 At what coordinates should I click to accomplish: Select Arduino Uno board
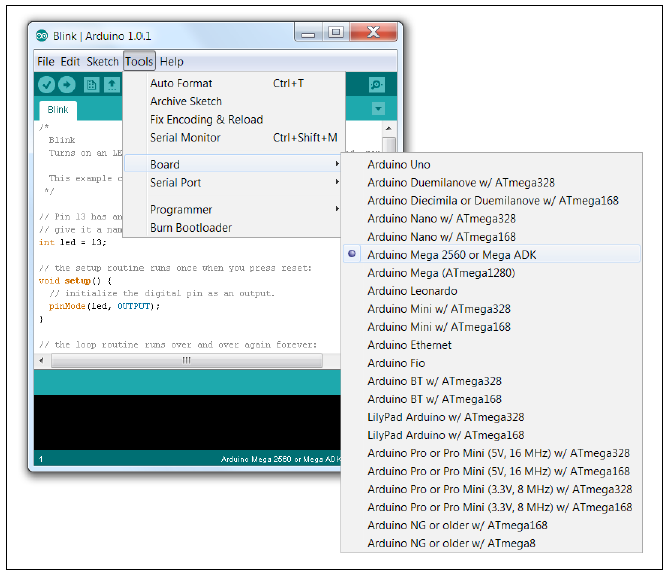click(492, 165)
